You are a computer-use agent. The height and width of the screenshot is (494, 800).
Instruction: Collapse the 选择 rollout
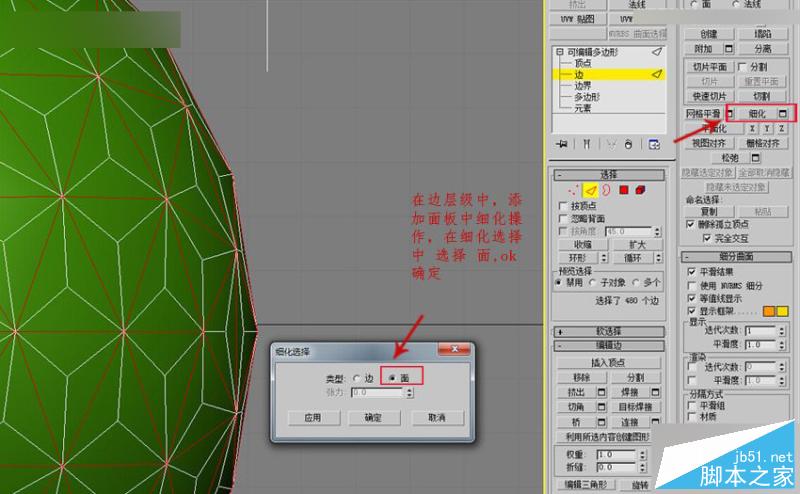609,175
